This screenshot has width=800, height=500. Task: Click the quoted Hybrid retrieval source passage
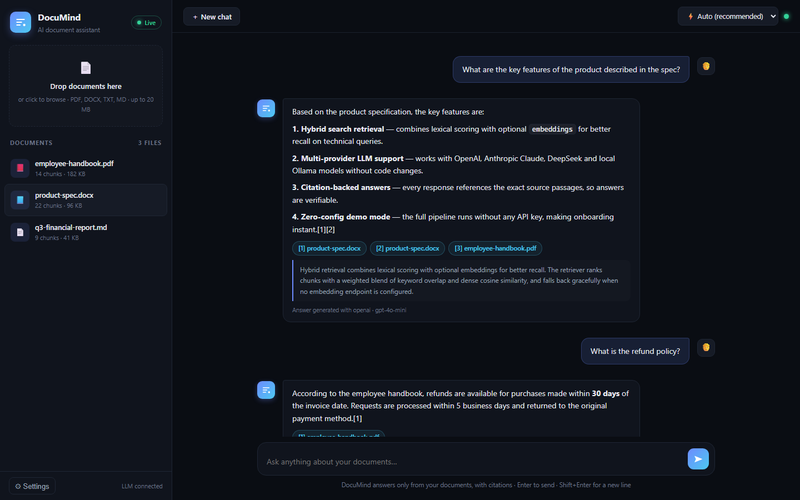(x=461, y=281)
